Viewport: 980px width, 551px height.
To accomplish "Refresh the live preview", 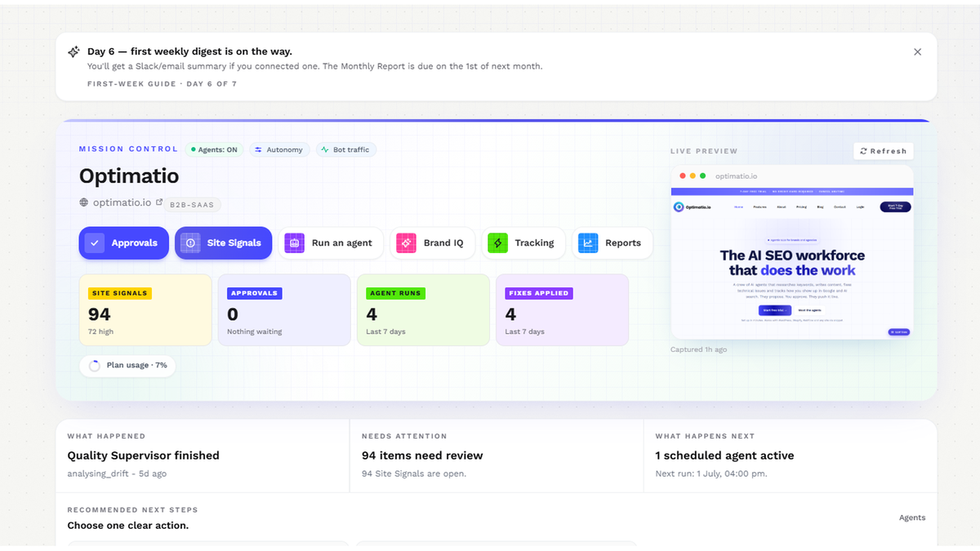I will pyautogui.click(x=884, y=151).
